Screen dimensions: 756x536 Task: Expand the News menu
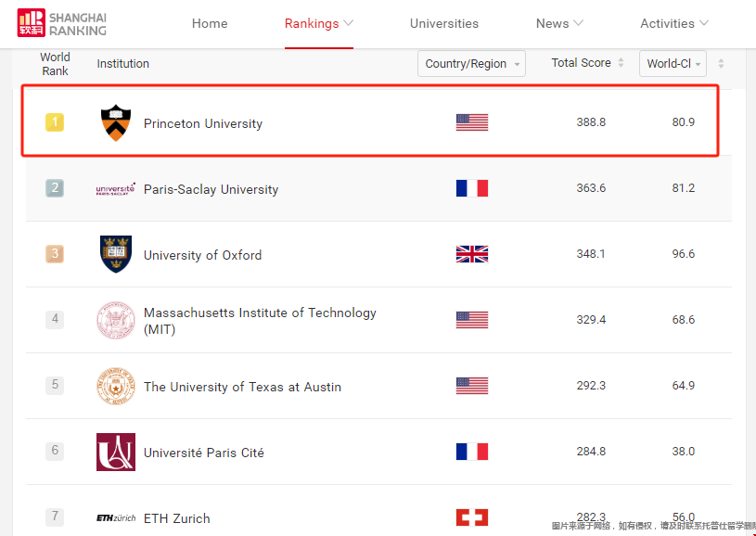pyautogui.click(x=559, y=23)
